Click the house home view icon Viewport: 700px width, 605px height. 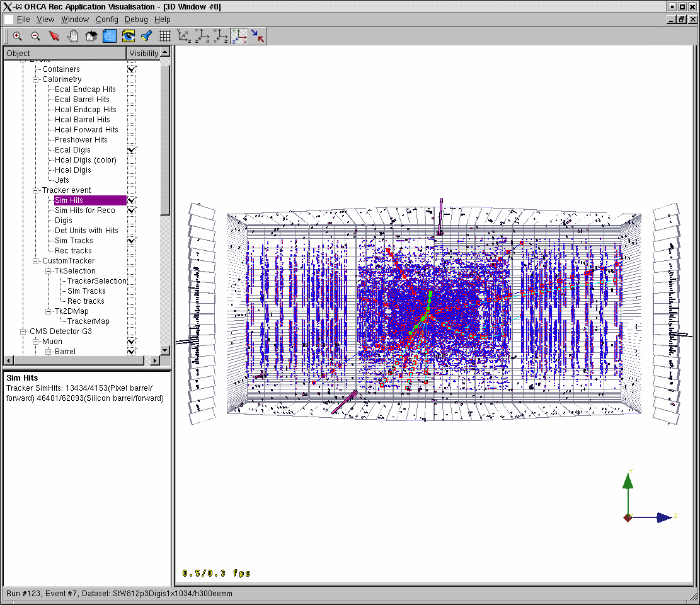click(x=91, y=37)
